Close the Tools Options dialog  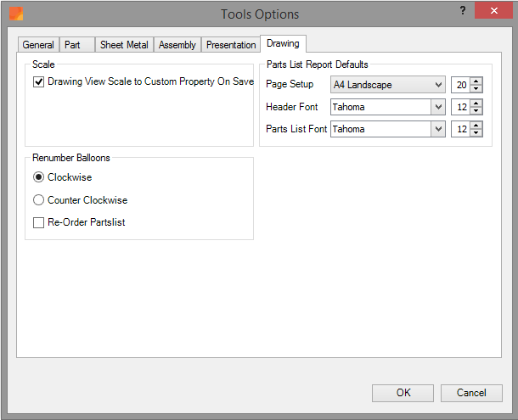493,10
